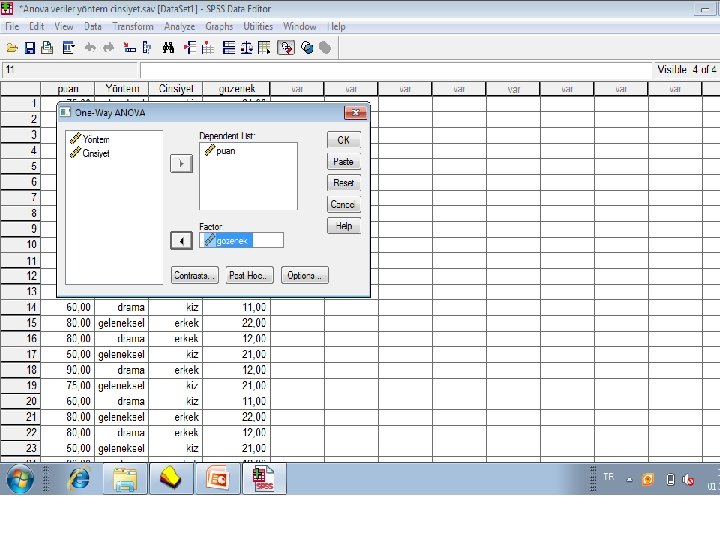Open the Utilities menu
The image size is (720, 540).
coord(258,27)
